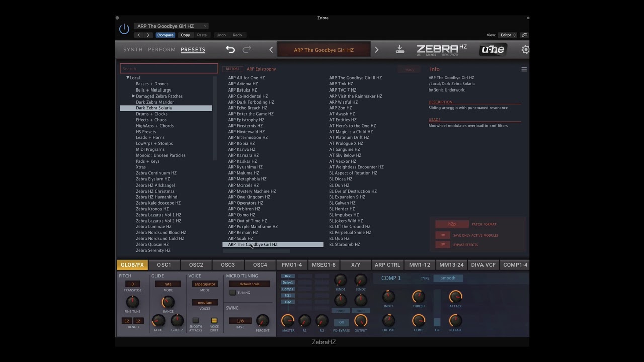Viewport: 644px width, 362px height.
Task: Adjust the FINE TUNE knob
Action: [x=132, y=302]
